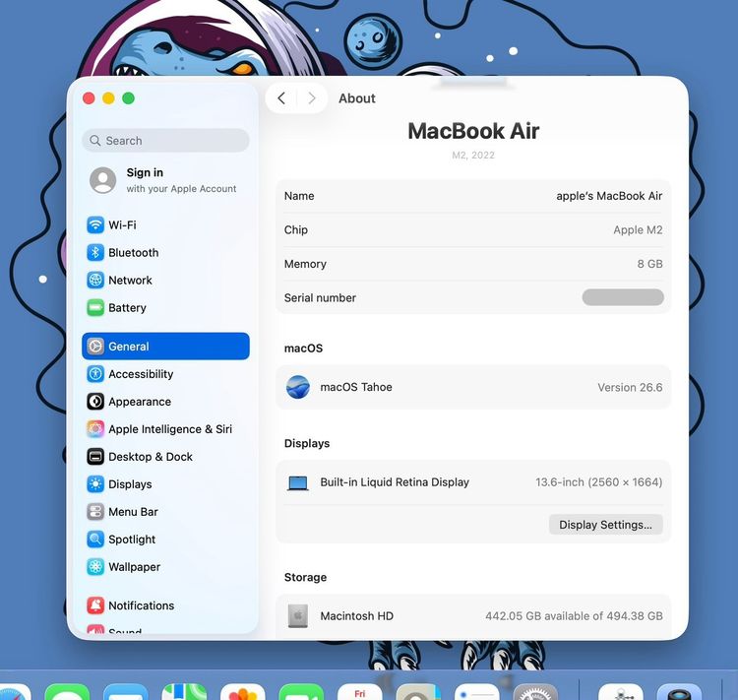Select Network in the sidebar
This screenshot has width=738, height=700.
[165, 281]
